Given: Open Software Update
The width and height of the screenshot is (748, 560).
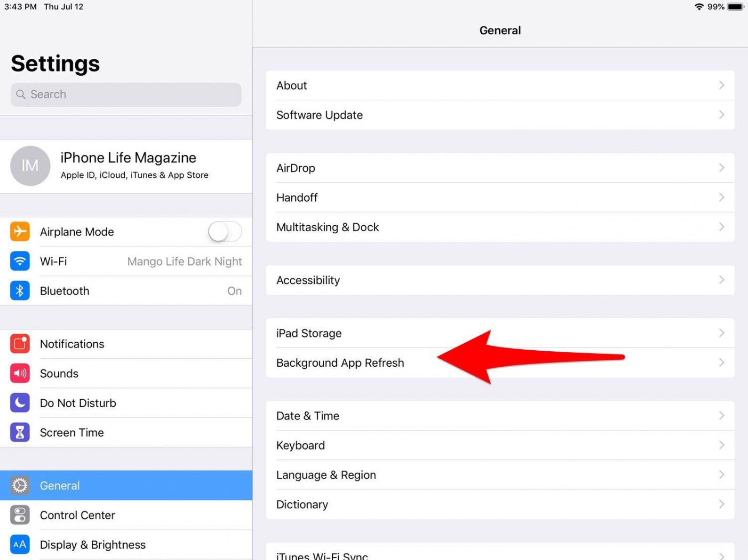Looking at the screenshot, I should (x=500, y=115).
